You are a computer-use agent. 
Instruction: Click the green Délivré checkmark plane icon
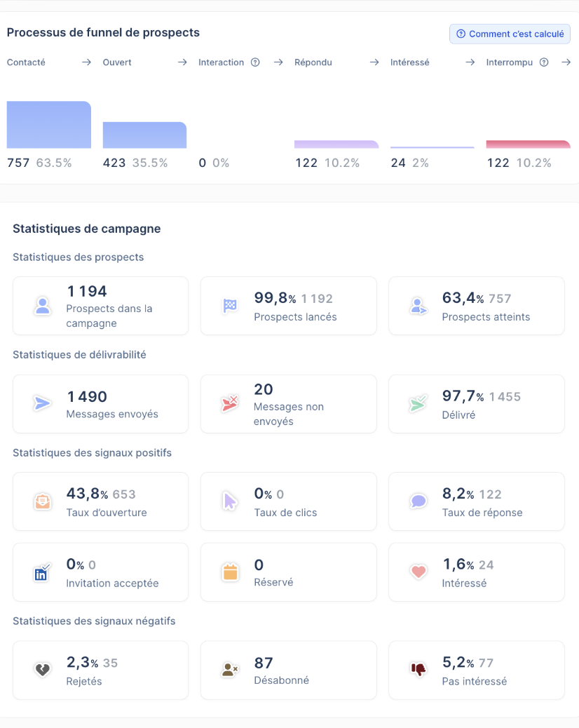pyautogui.click(x=418, y=403)
